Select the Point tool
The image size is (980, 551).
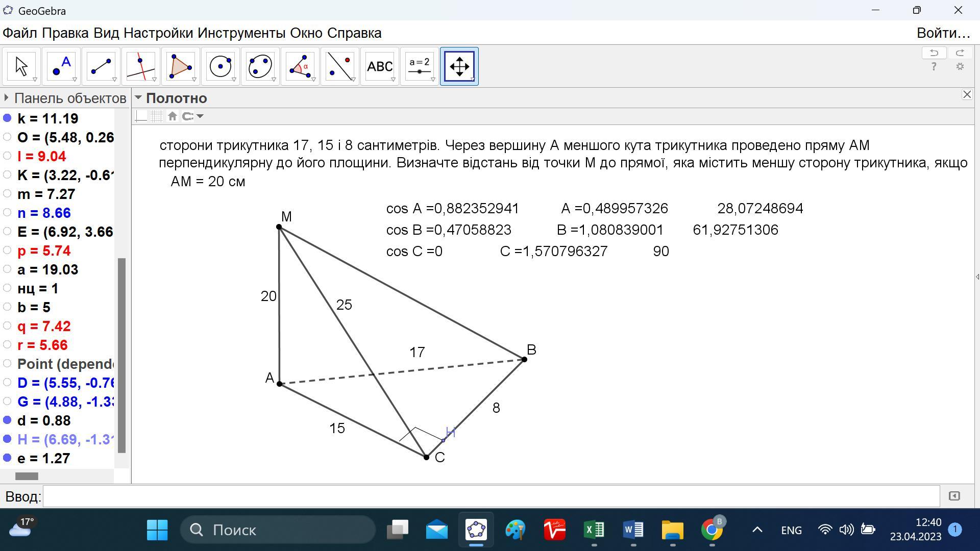(61, 66)
